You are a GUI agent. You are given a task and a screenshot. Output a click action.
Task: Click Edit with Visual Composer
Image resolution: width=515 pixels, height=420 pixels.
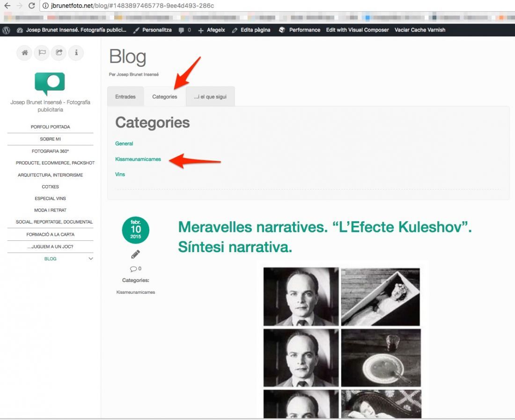click(357, 30)
